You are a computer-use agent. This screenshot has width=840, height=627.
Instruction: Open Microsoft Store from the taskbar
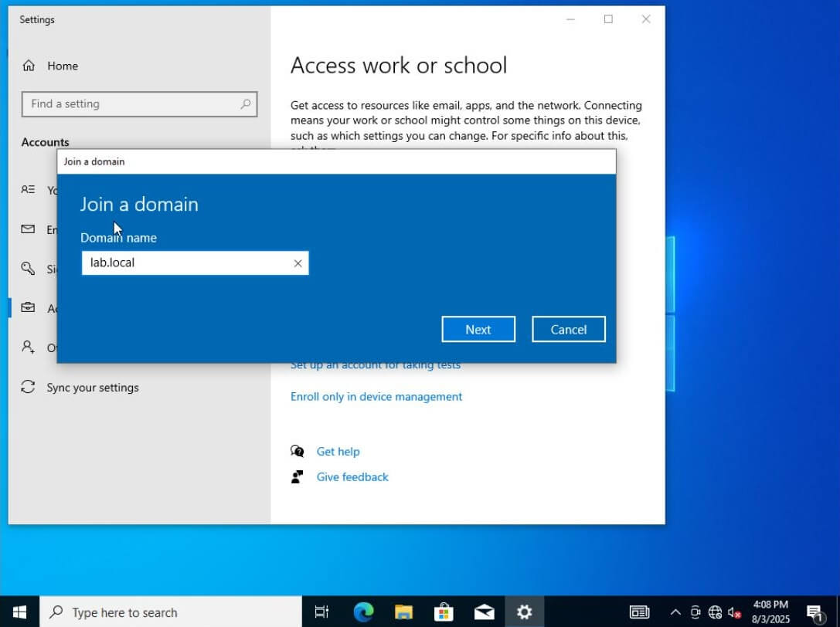point(444,612)
